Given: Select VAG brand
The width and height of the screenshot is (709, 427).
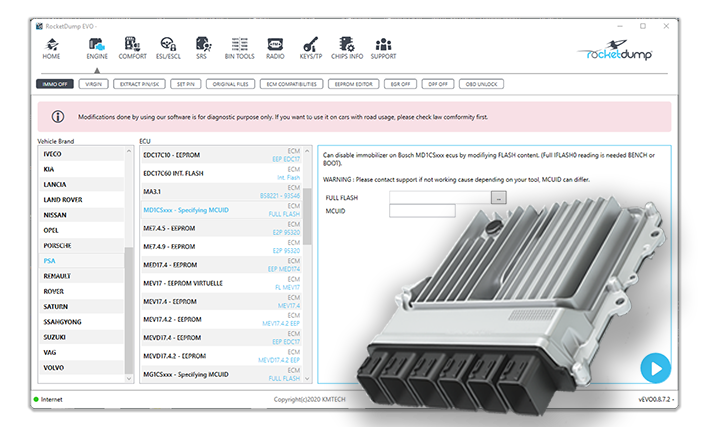Looking at the screenshot, I should 81,352.
